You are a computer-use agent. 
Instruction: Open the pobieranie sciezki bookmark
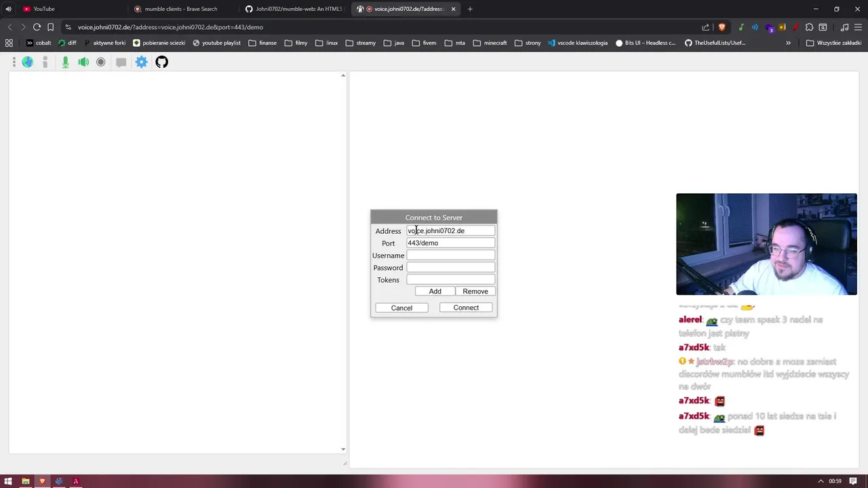[159, 43]
